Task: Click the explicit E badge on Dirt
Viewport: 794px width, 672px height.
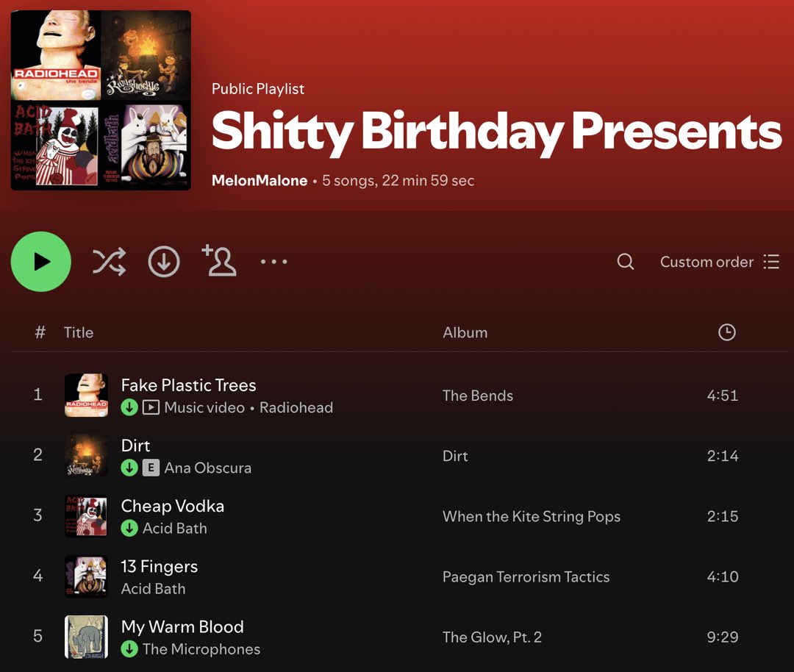Action: (x=151, y=468)
